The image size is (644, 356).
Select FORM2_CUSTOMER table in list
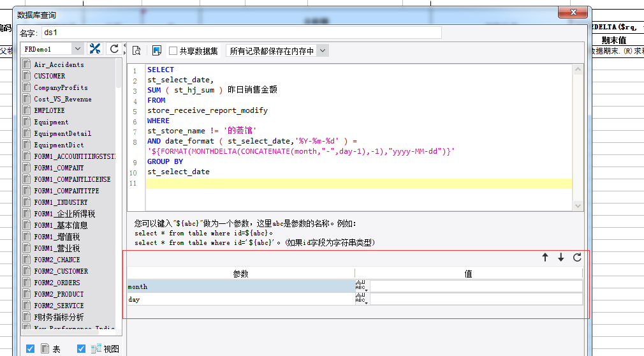coord(61,271)
